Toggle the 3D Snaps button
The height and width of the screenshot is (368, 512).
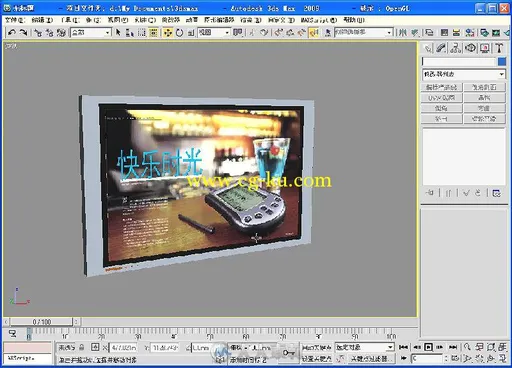pos(278,32)
